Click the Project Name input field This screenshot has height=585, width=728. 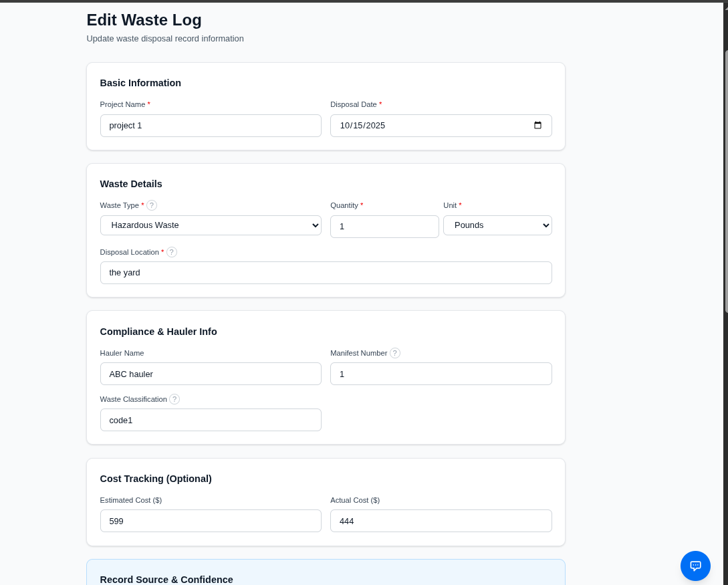[x=211, y=126]
